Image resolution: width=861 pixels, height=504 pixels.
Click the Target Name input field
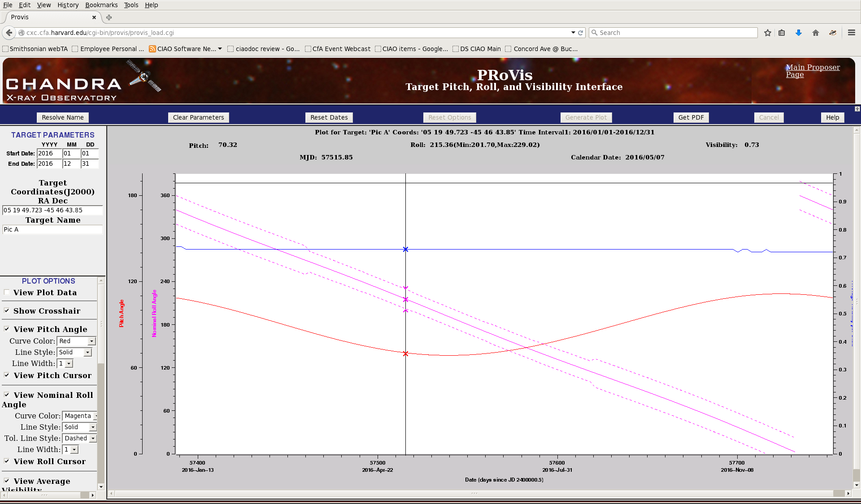pos(52,229)
